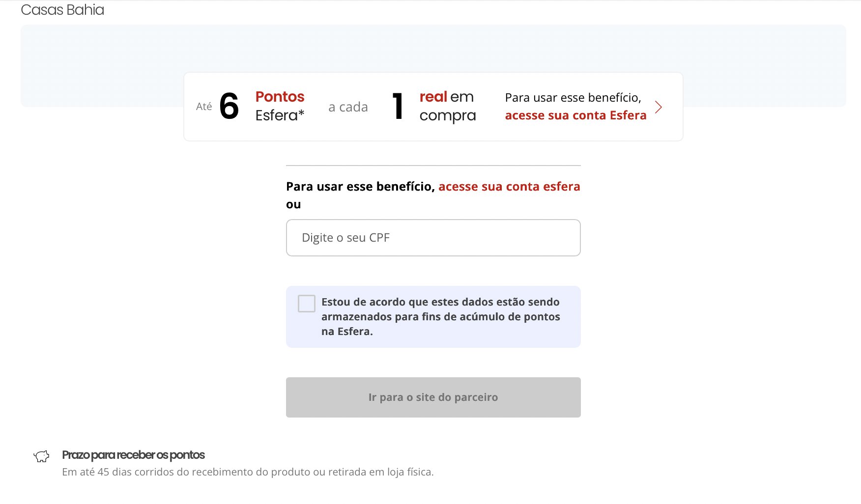Open 'acesse sua conta esfera' link above CPF

coord(509,187)
